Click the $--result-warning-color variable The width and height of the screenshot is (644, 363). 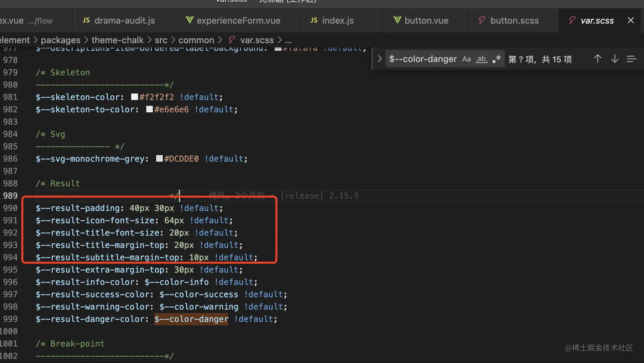[92, 307]
